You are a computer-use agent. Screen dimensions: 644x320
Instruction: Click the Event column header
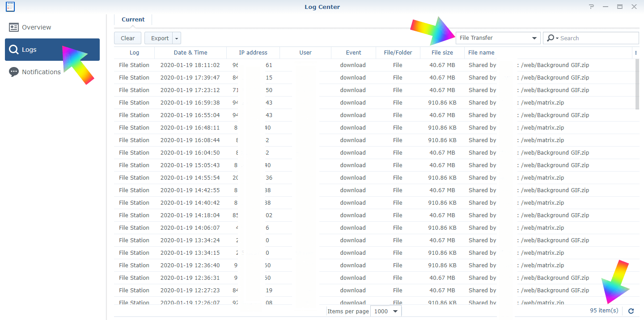click(353, 53)
